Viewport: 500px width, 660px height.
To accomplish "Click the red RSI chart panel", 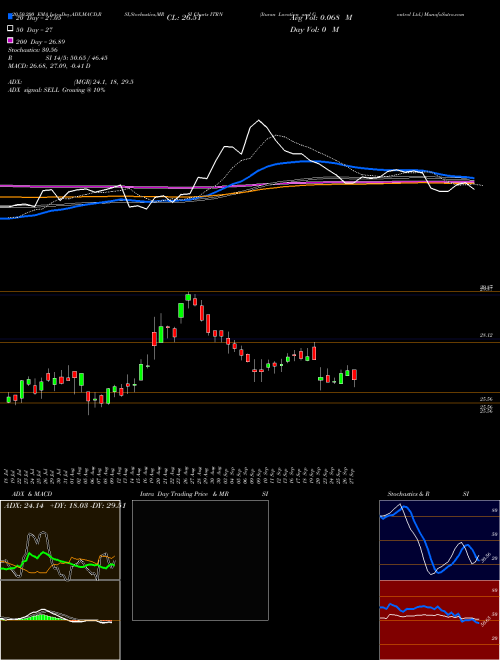I will tap(439, 620).
